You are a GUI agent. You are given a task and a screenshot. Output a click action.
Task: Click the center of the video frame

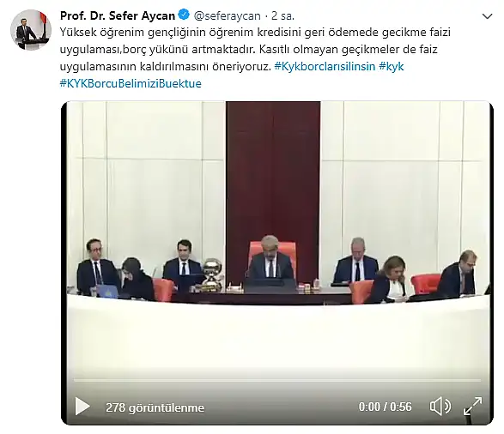click(277, 263)
